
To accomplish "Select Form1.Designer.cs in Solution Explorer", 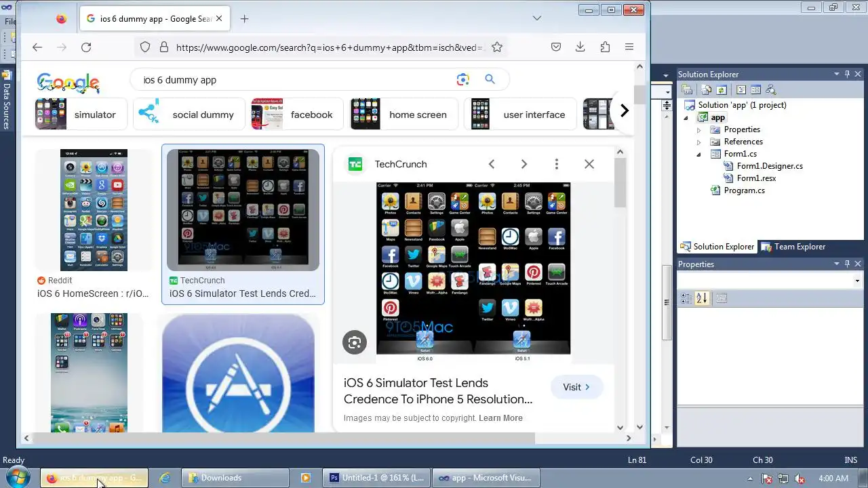I will 770,166.
